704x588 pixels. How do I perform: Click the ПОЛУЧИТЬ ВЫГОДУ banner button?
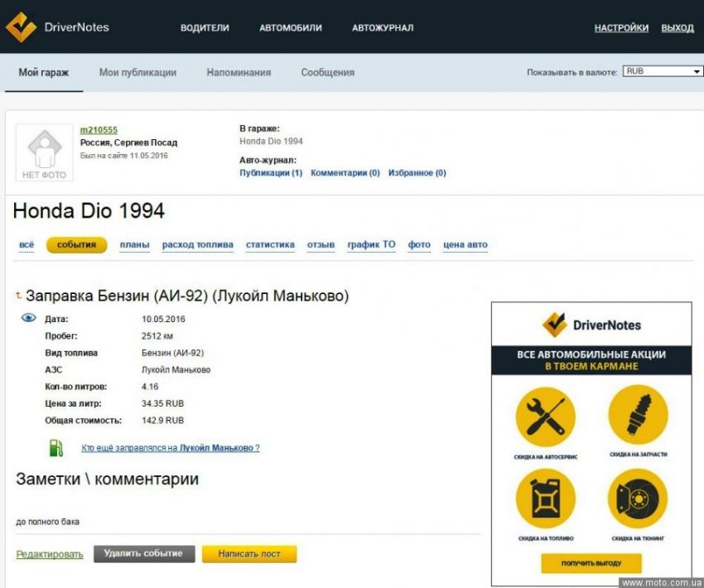pos(591,564)
